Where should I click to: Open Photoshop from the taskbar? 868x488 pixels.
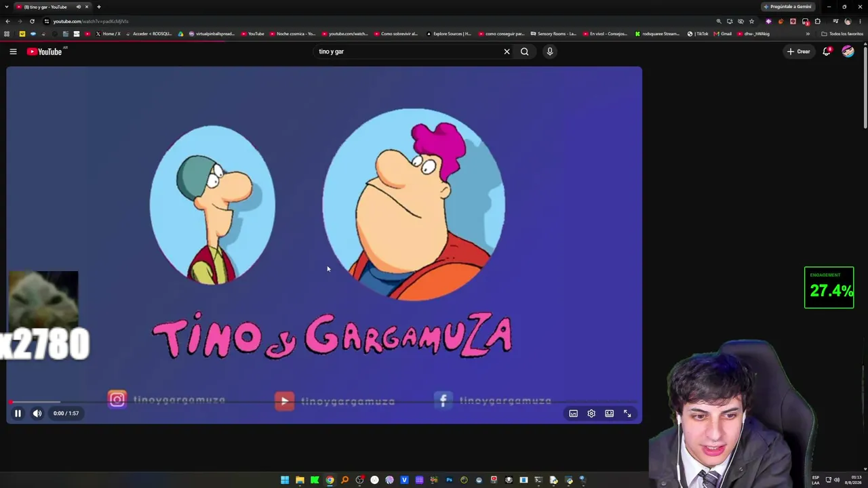(449, 480)
